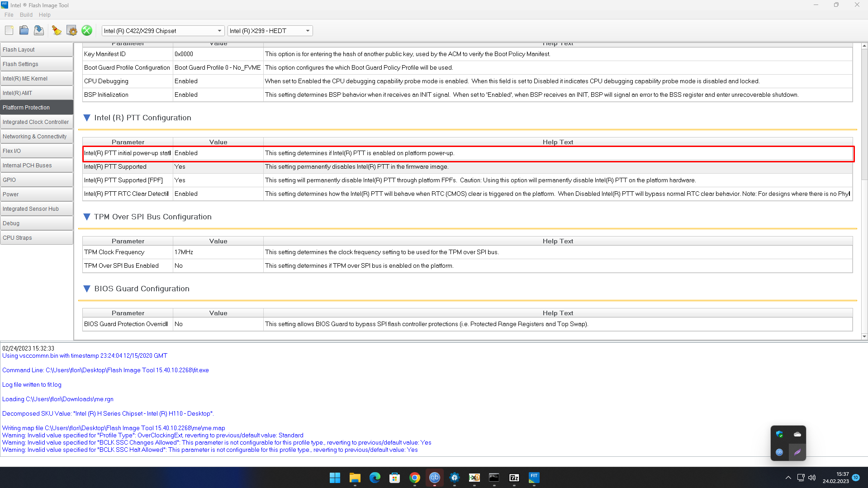Viewport: 868px width, 488px height.
Task: Open the Build menu
Action: pos(26,14)
